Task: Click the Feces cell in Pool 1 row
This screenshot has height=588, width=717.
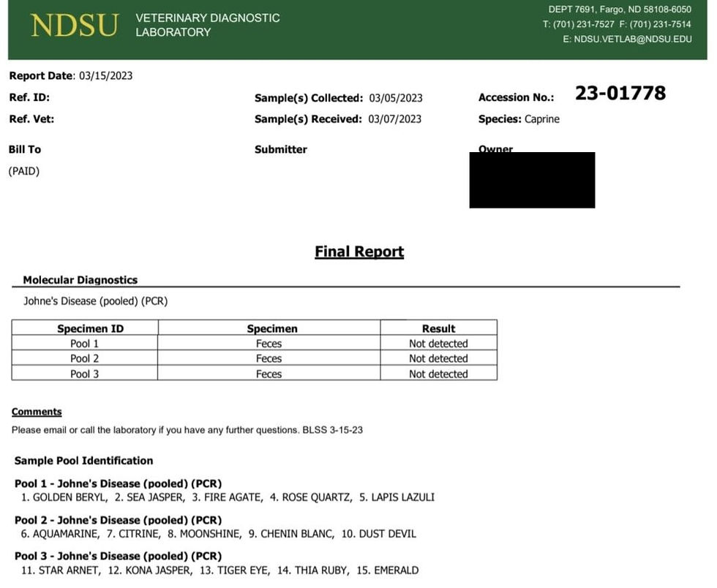Action: (x=269, y=344)
